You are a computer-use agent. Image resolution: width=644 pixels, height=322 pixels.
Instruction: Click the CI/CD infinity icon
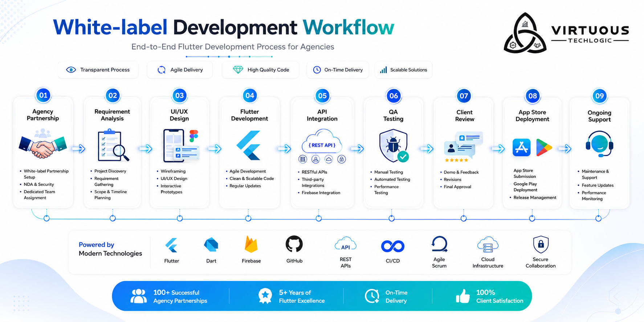(393, 246)
